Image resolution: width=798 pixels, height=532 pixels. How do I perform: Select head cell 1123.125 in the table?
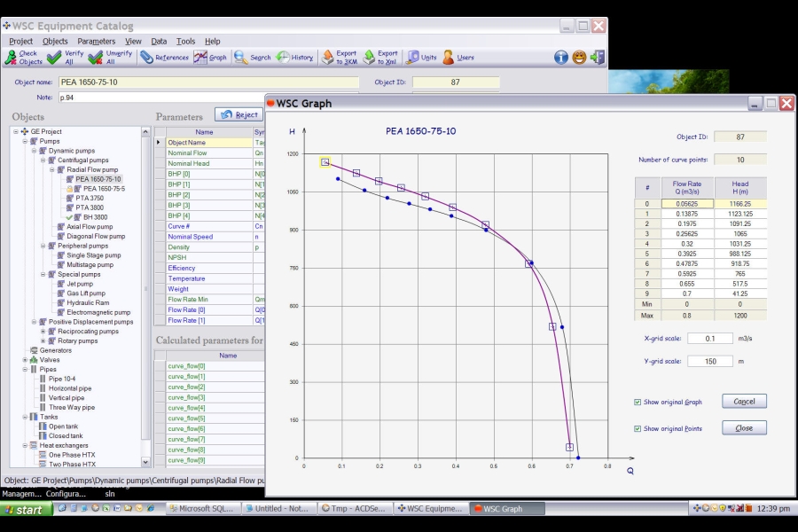[740, 214]
